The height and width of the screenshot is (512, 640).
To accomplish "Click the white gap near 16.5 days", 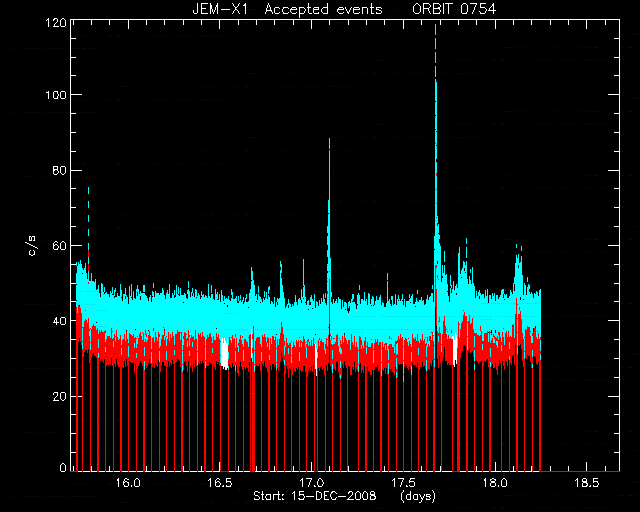I will pos(224,354).
